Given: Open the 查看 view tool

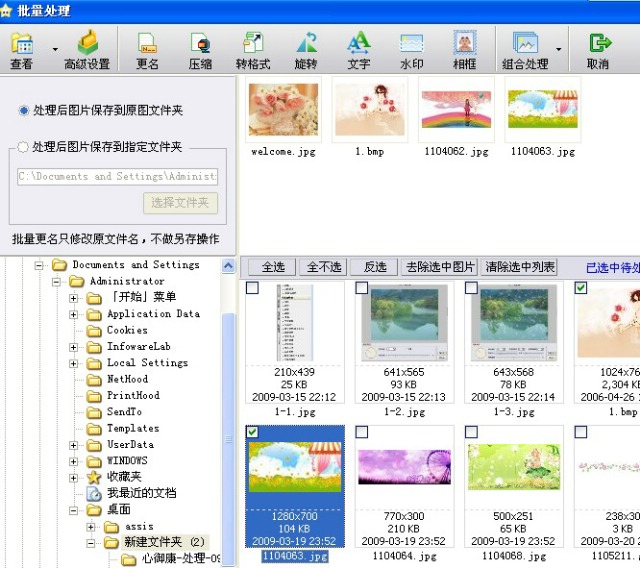Looking at the screenshot, I should tap(22, 51).
